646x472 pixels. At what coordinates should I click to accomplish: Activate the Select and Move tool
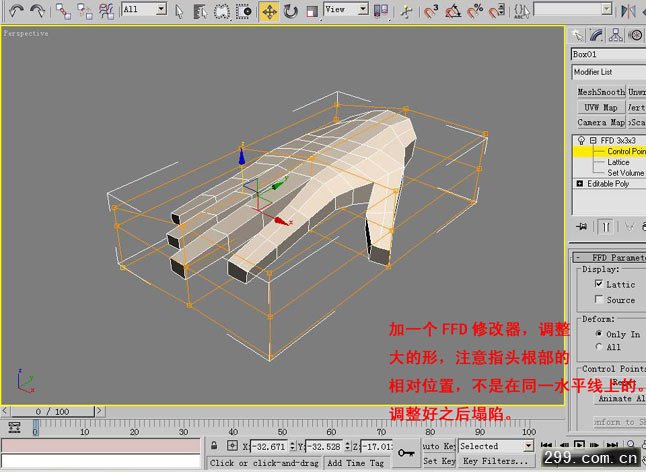[269, 12]
